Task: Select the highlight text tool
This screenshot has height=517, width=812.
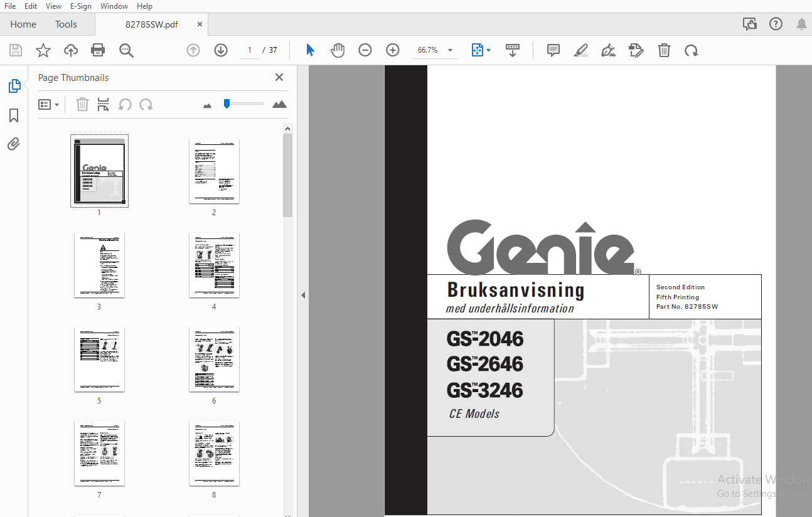Action: tap(581, 50)
